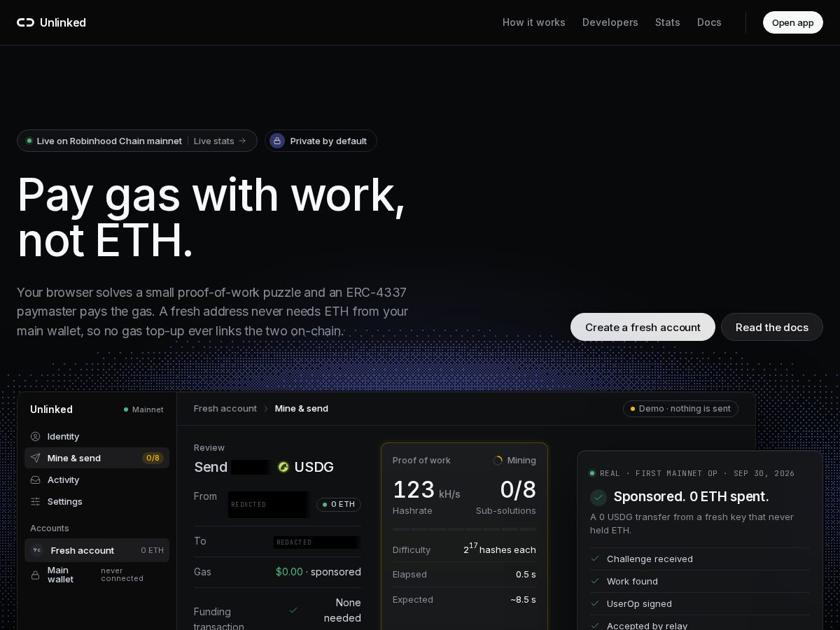
Task: Click Create a fresh account button
Action: tap(643, 327)
